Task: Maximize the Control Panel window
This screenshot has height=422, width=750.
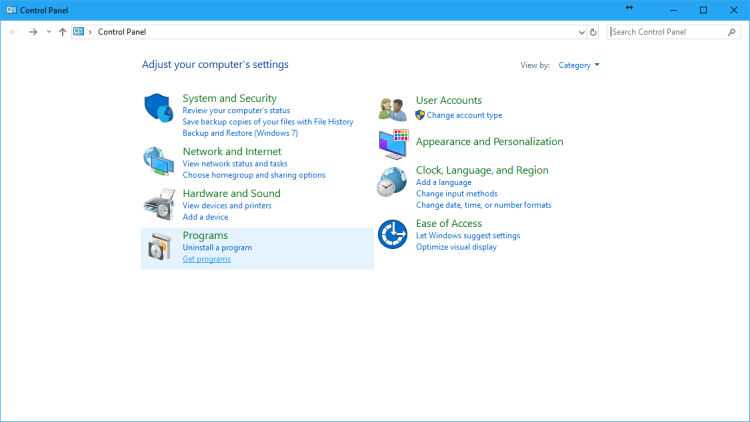Action: pos(704,10)
